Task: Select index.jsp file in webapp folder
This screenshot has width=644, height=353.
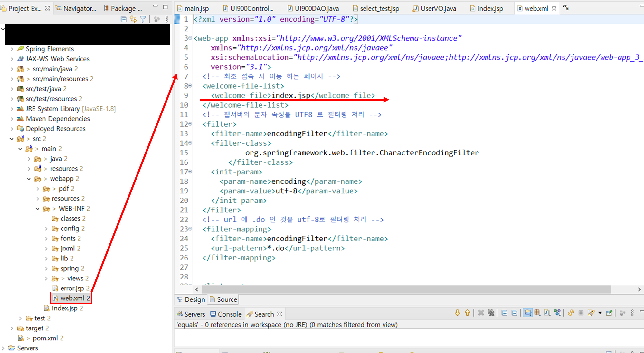Action: click(x=64, y=309)
